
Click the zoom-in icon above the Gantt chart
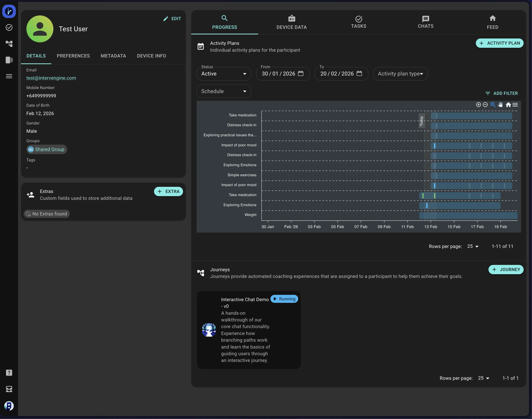point(478,105)
